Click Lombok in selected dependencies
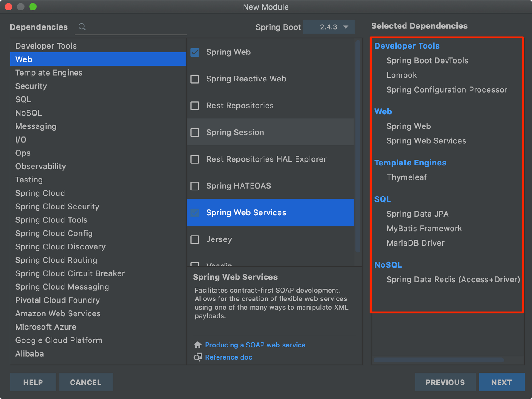Screen dimensions: 532x399 coord(401,75)
